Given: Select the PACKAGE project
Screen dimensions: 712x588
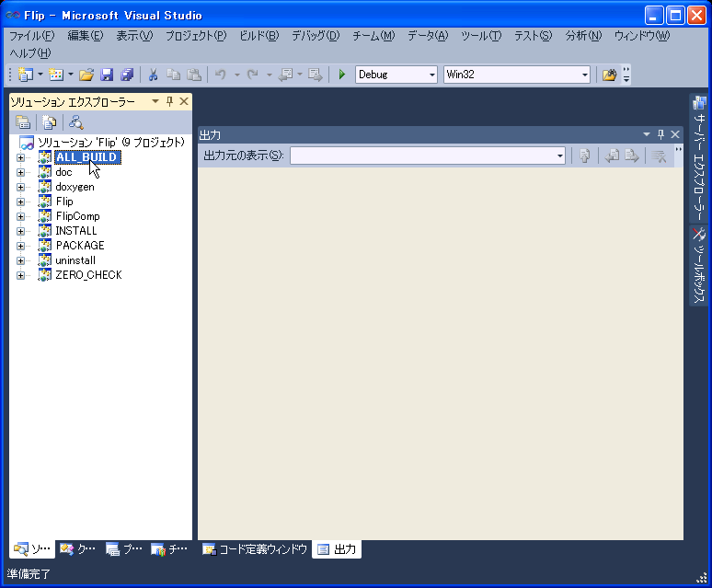Looking at the screenshot, I should coord(80,245).
